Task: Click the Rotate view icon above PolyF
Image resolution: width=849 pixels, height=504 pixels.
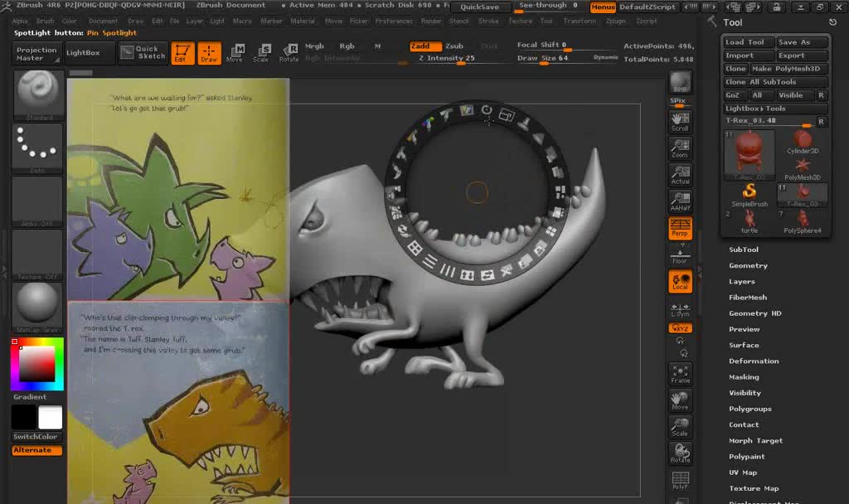Action: 680,453
